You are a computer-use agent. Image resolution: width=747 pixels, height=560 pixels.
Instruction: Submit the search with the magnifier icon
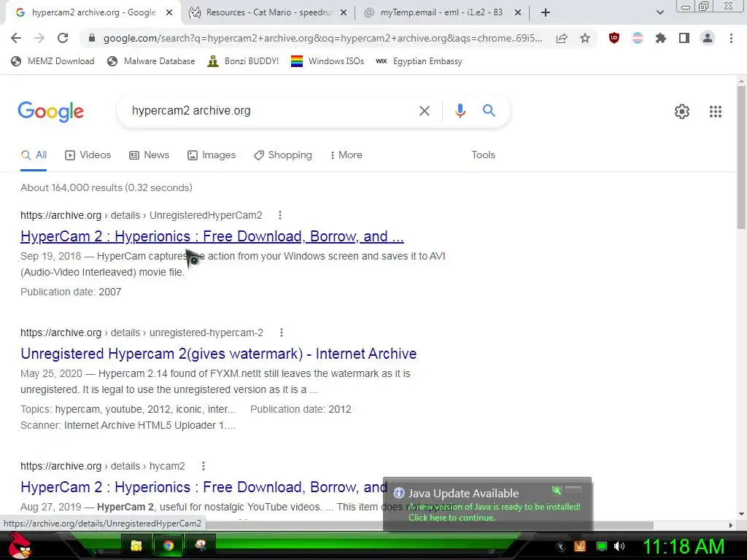(489, 111)
